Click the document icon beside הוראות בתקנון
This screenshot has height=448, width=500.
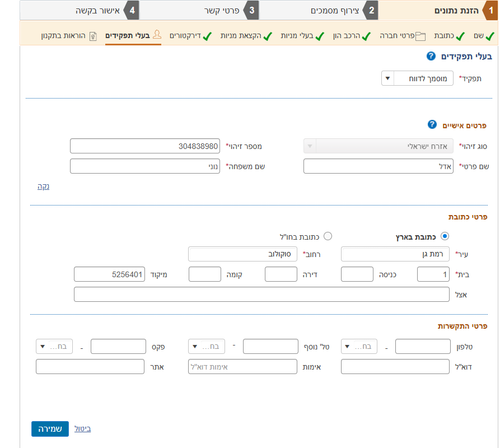93,36
